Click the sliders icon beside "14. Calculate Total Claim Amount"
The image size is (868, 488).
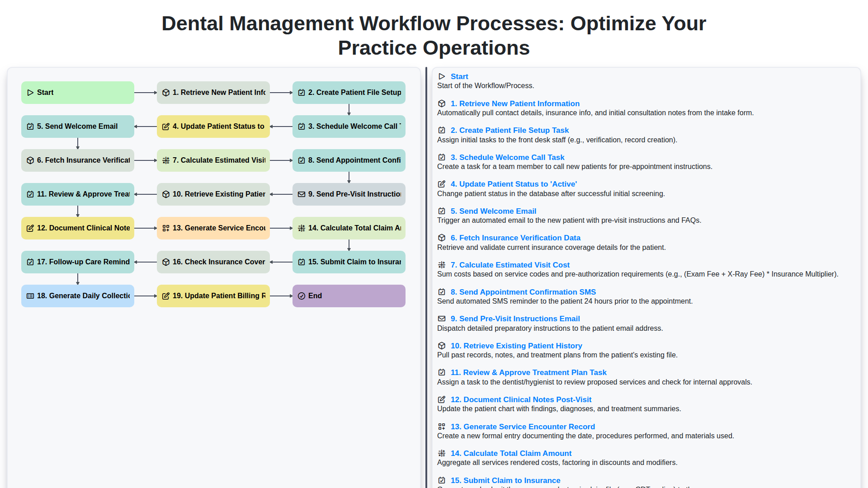pyautogui.click(x=442, y=453)
